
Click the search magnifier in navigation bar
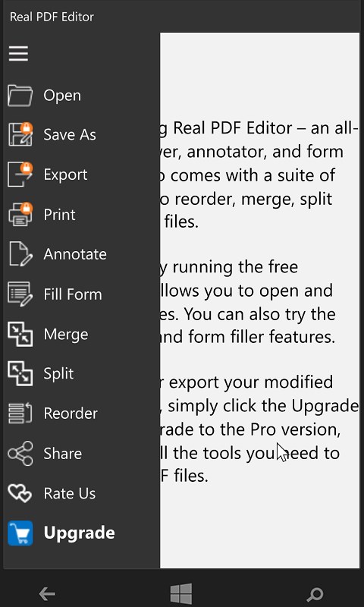tap(315, 594)
